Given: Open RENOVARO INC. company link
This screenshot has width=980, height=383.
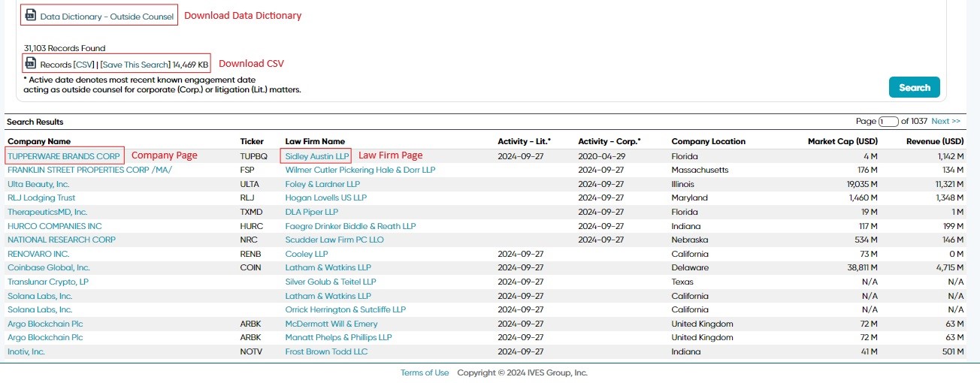Looking at the screenshot, I should click(38, 254).
